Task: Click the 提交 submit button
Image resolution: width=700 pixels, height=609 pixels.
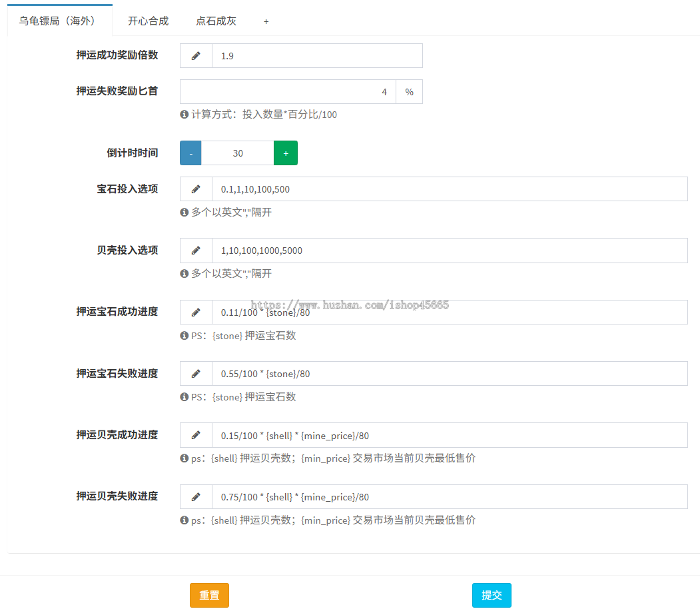Action: (x=492, y=595)
